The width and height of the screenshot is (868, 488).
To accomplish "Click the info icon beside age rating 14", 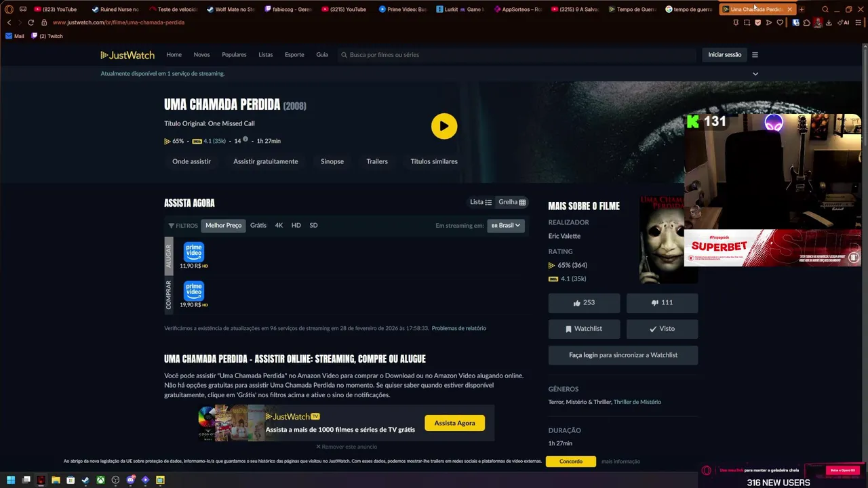I will click(245, 140).
